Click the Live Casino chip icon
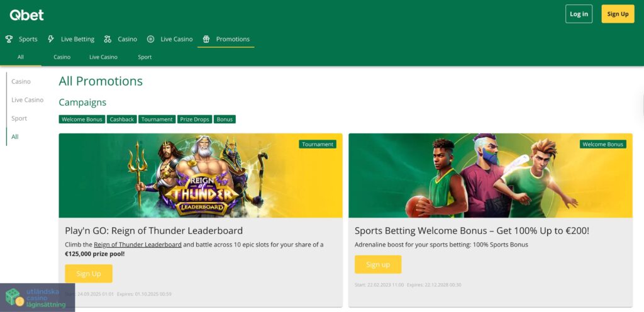Image resolution: width=644 pixels, height=312 pixels. pyautogui.click(x=151, y=39)
